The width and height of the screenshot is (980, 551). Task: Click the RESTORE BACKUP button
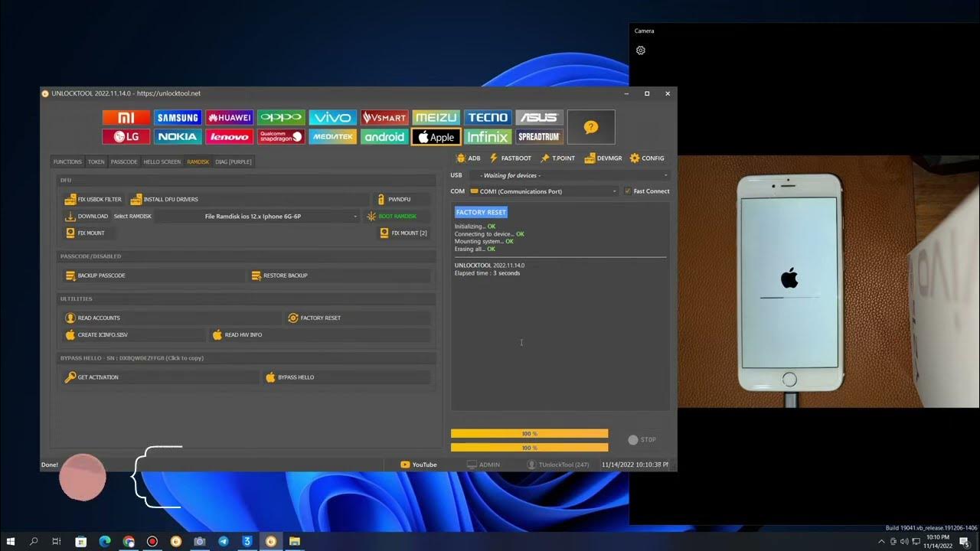pos(340,275)
